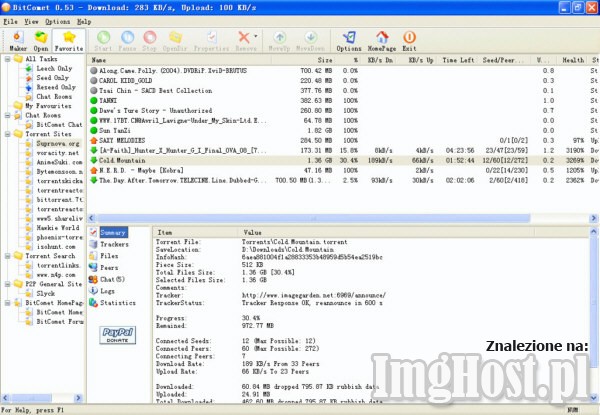
Task: Sort by KB/s Dn column header
Action: pyautogui.click(x=380, y=60)
